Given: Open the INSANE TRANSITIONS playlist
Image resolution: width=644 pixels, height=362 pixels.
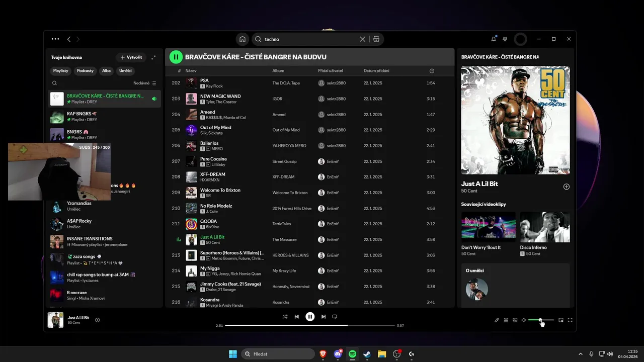Looking at the screenshot, I should (x=105, y=241).
